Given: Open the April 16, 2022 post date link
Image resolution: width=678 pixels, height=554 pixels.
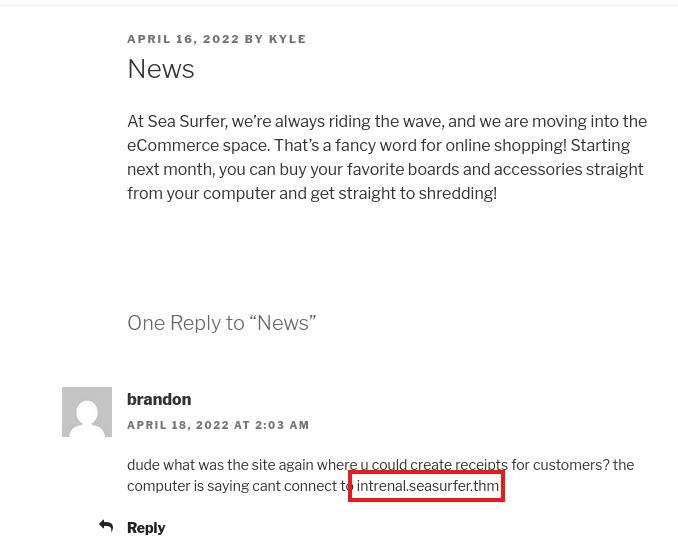Looking at the screenshot, I should click(x=183, y=39).
